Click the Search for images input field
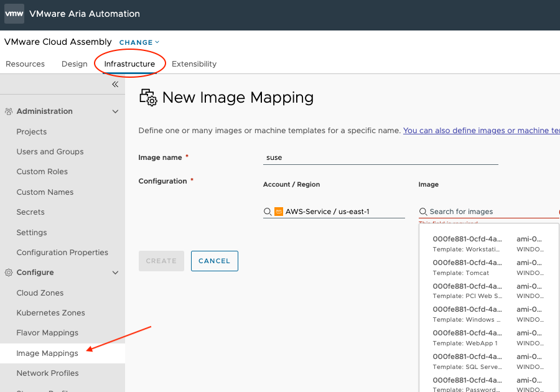 pos(488,212)
